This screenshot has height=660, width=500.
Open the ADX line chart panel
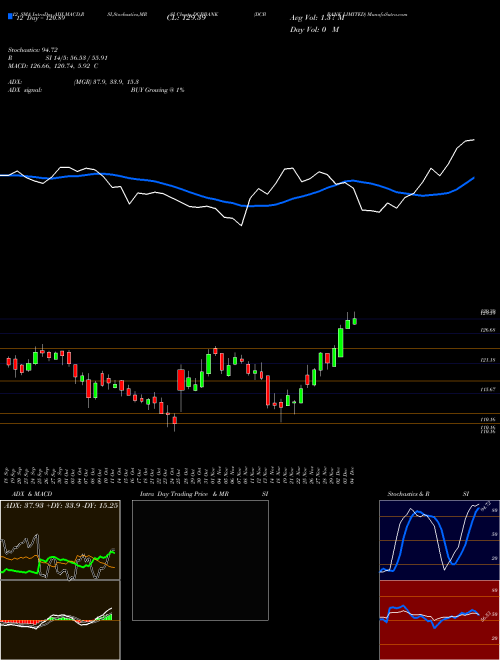coord(60,540)
